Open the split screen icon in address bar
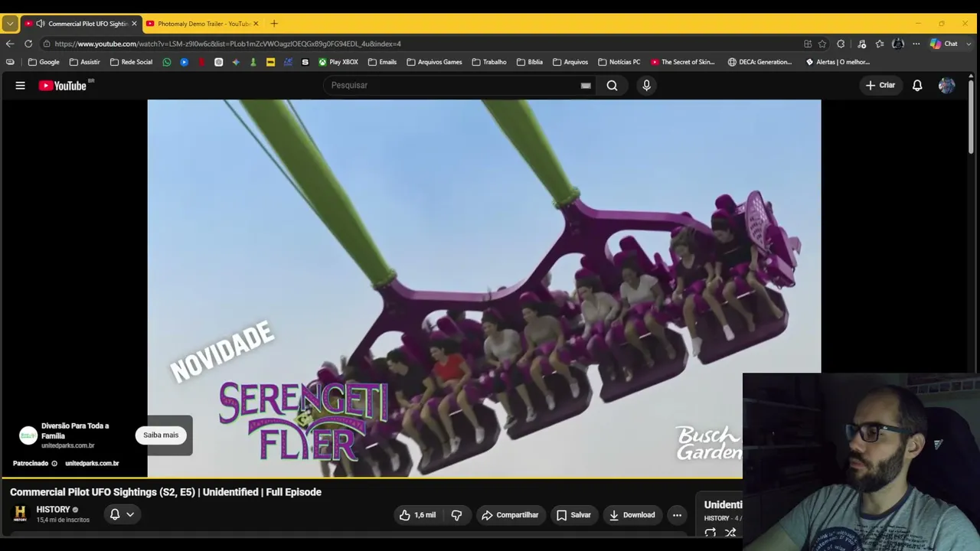The image size is (980, 551). pyautogui.click(x=808, y=44)
